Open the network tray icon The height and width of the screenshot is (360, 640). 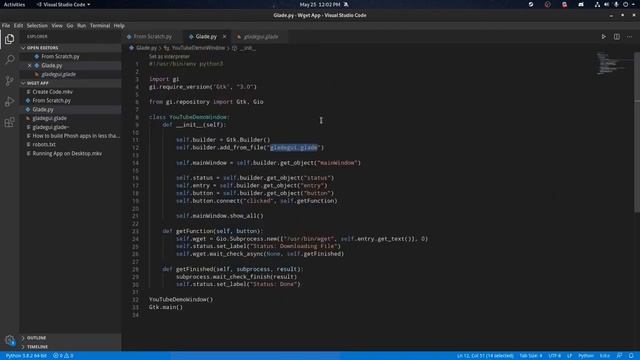(597, 4)
